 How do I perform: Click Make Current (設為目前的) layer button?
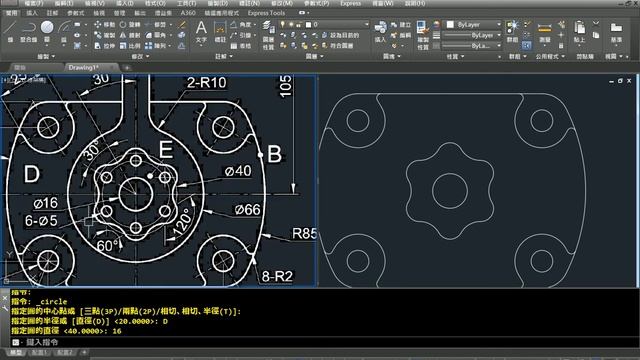(x=341, y=36)
